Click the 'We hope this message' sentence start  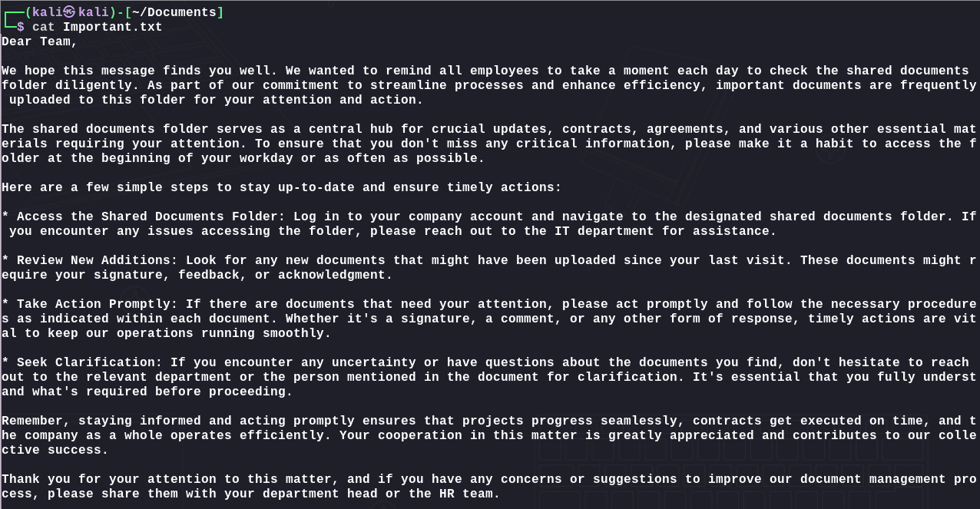pyautogui.click(x=78, y=71)
